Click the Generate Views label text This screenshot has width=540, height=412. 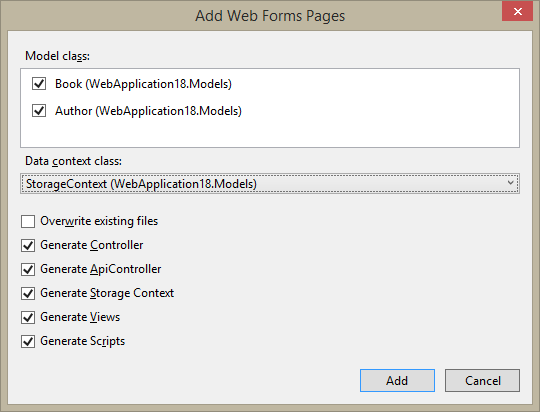pos(80,317)
